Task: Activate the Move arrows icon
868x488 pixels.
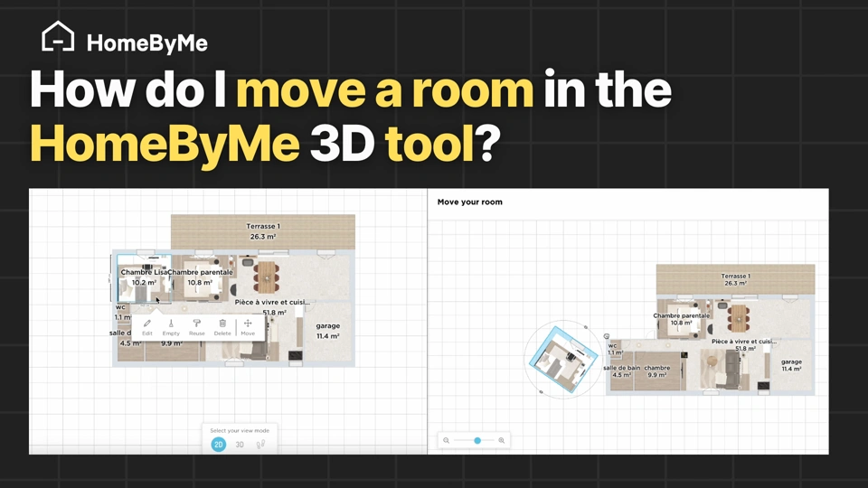Action: pyautogui.click(x=248, y=324)
